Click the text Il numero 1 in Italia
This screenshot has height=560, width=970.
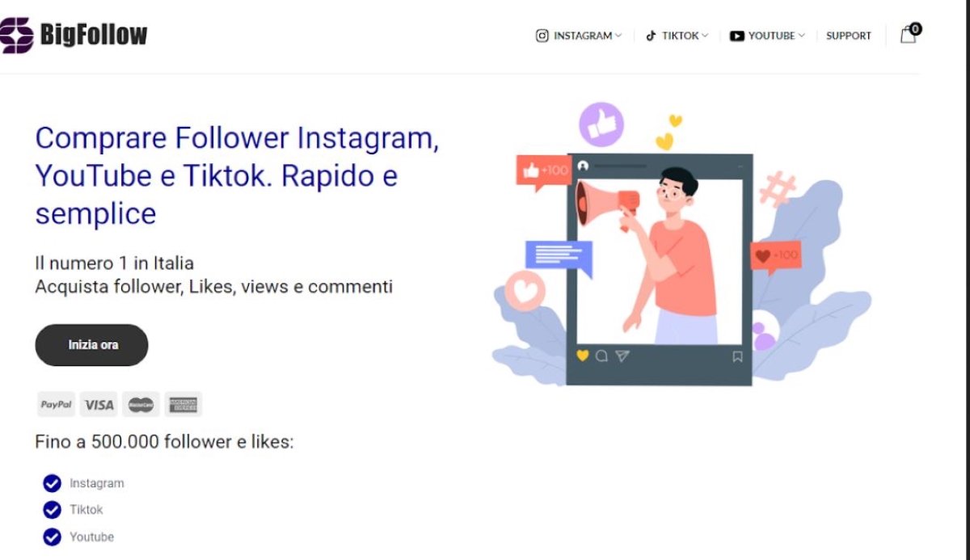tap(114, 263)
